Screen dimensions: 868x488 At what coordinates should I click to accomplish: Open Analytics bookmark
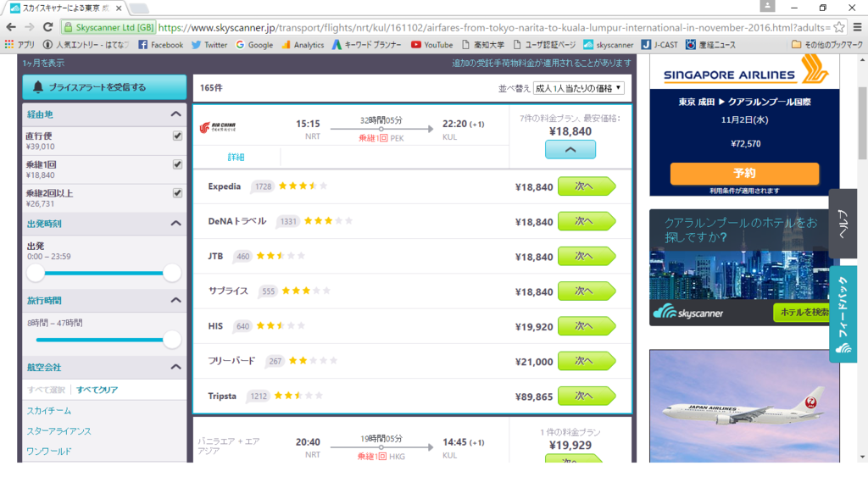[x=303, y=45]
